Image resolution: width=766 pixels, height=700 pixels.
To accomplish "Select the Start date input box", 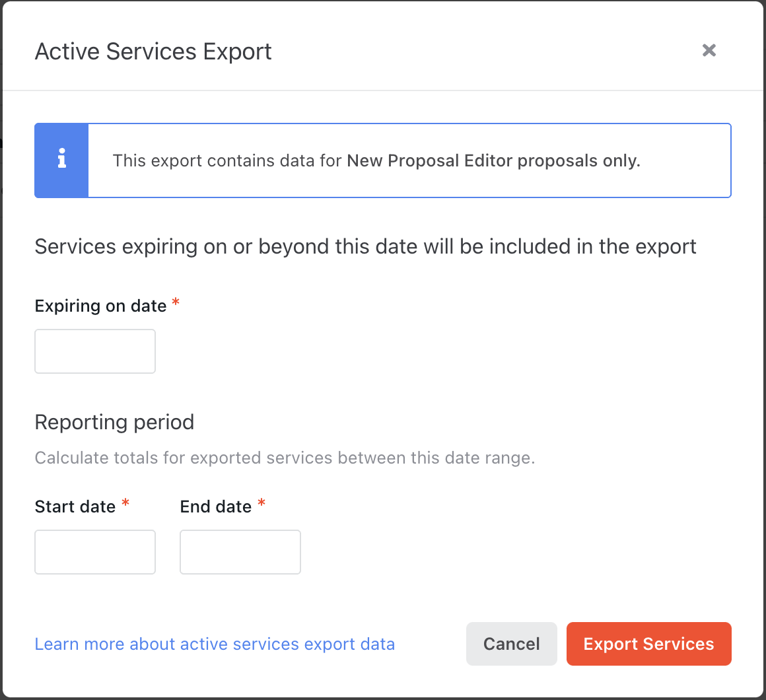I will click(x=95, y=552).
